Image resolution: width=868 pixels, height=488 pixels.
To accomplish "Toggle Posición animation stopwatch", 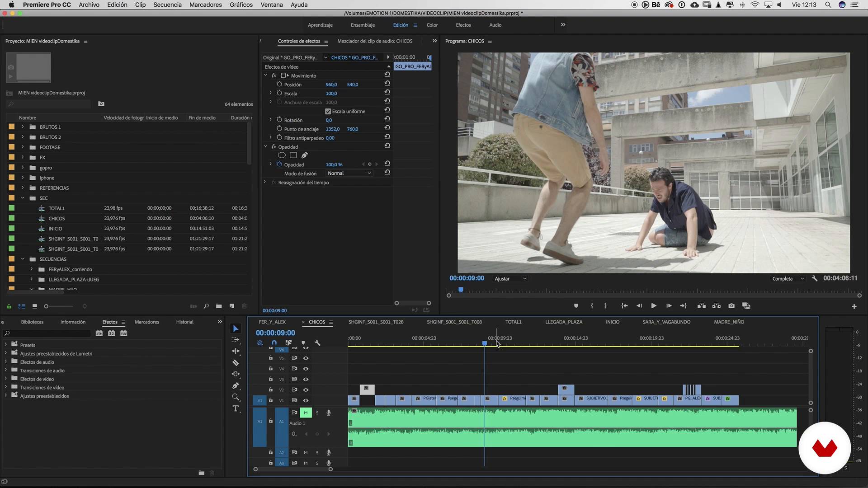I will 279,84.
